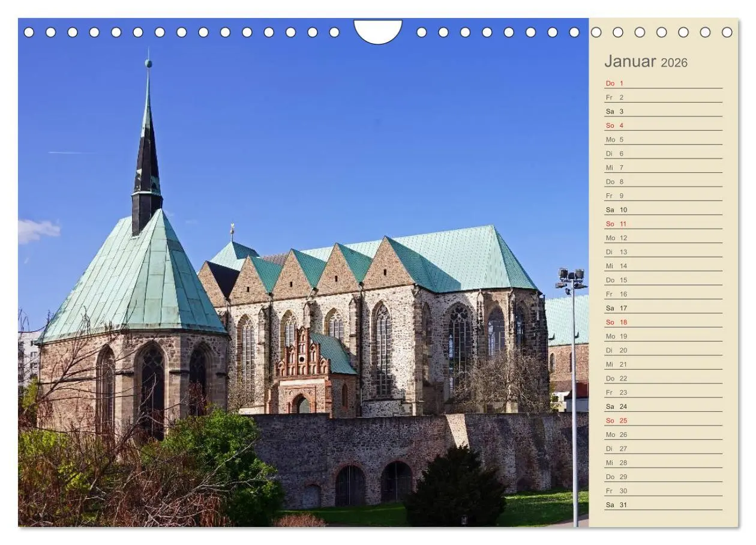Screen dimensions: 756x545
Task: Click the red Sunday "So 18"
Action: point(615,322)
